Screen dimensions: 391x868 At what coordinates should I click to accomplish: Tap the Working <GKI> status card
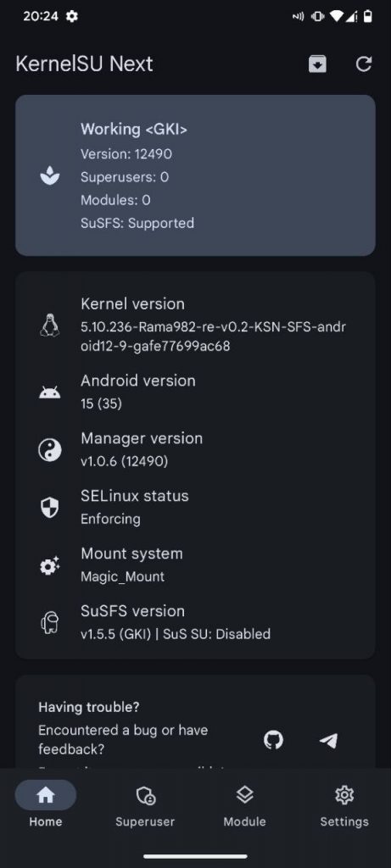[x=195, y=175]
